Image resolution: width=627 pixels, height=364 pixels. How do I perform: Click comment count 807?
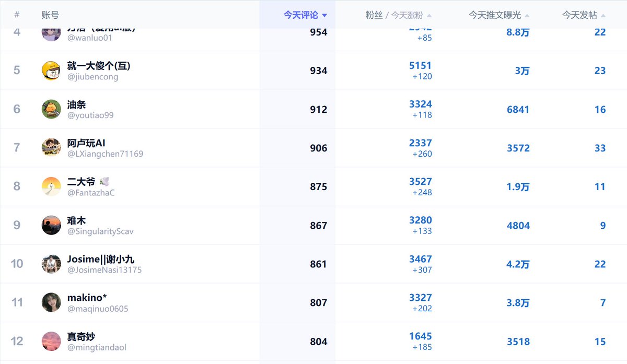pos(319,302)
